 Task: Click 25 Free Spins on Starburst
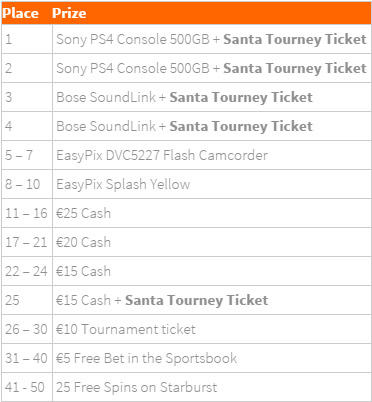(137, 387)
